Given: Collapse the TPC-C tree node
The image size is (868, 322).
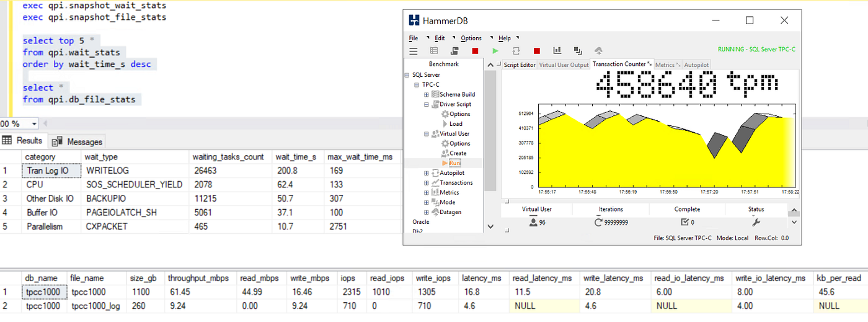Looking at the screenshot, I should pos(417,85).
